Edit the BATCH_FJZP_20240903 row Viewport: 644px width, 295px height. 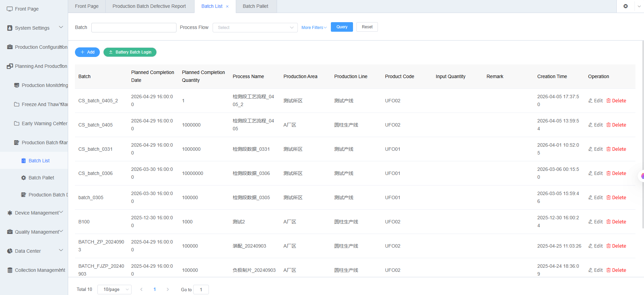point(595,270)
